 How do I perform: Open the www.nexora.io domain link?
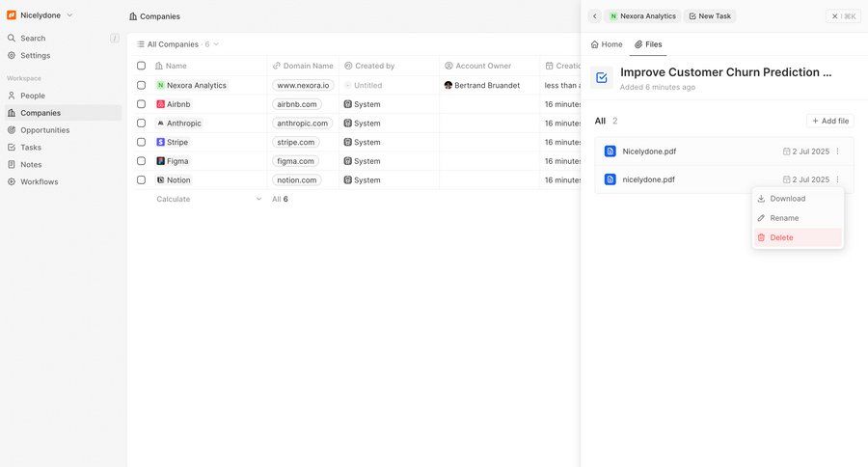pos(304,85)
